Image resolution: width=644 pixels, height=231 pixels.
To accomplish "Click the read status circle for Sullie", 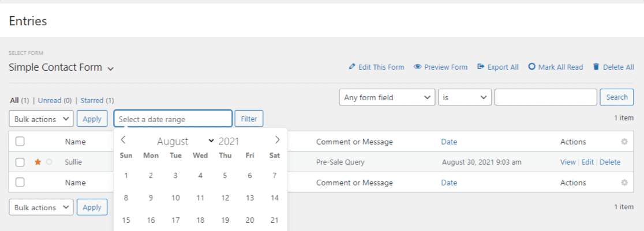I will 49,162.
